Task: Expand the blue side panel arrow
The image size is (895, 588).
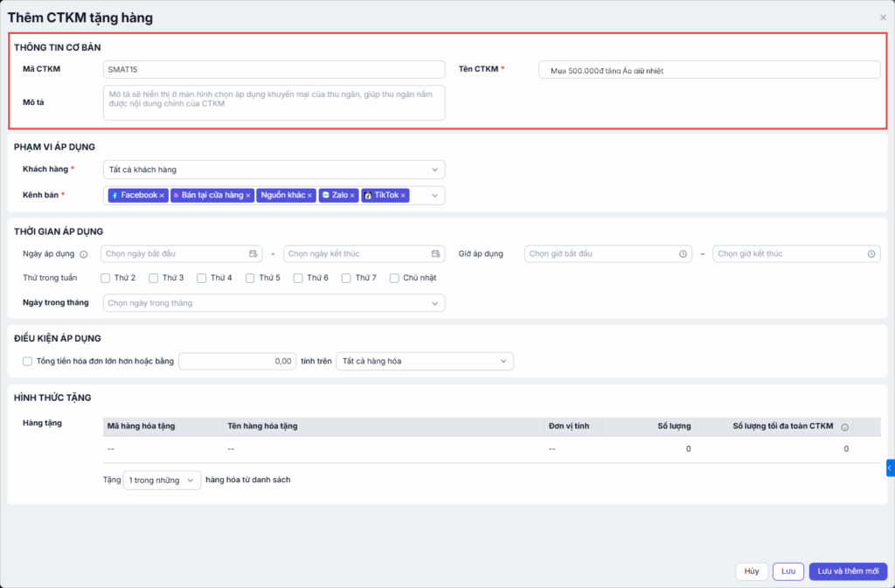Action: [891, 467]
